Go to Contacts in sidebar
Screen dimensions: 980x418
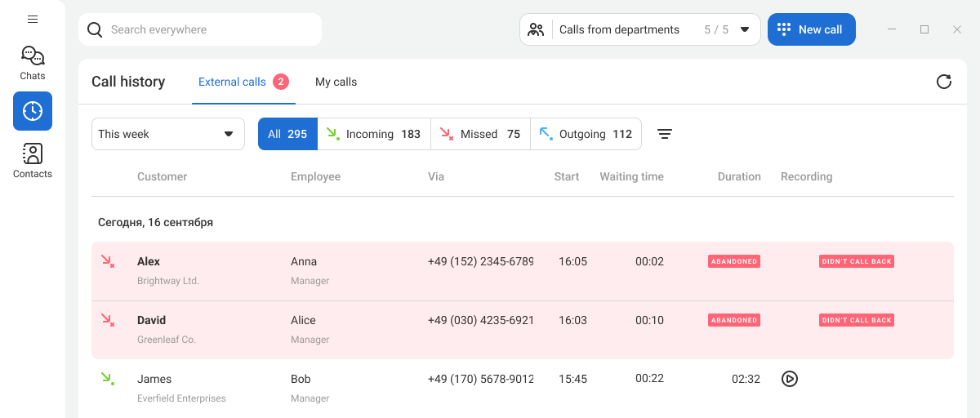pos(33,160)
